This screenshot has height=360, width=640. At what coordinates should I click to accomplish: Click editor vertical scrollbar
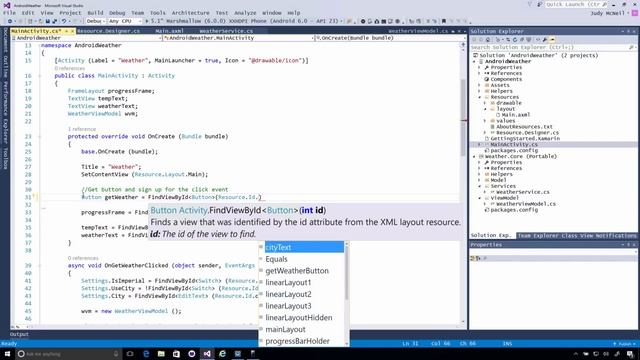pos(463,118)
